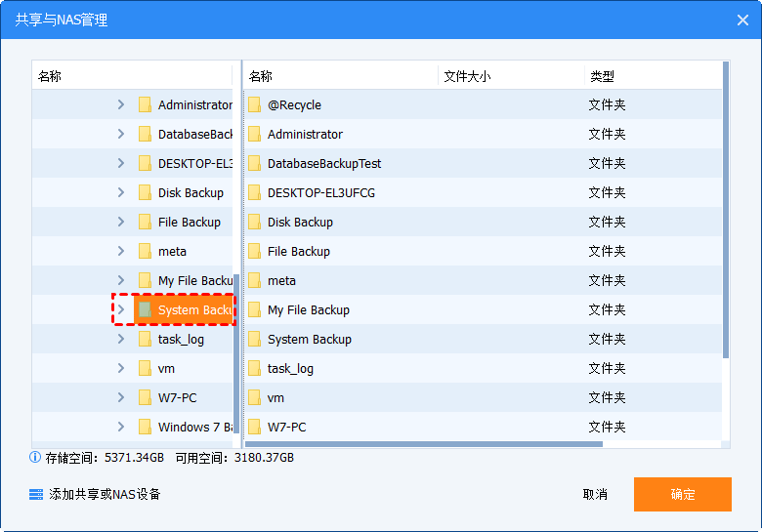This screenshot has width=762, height=532.
Task: Click the 取消 button
Action: (x=595, y=494)
